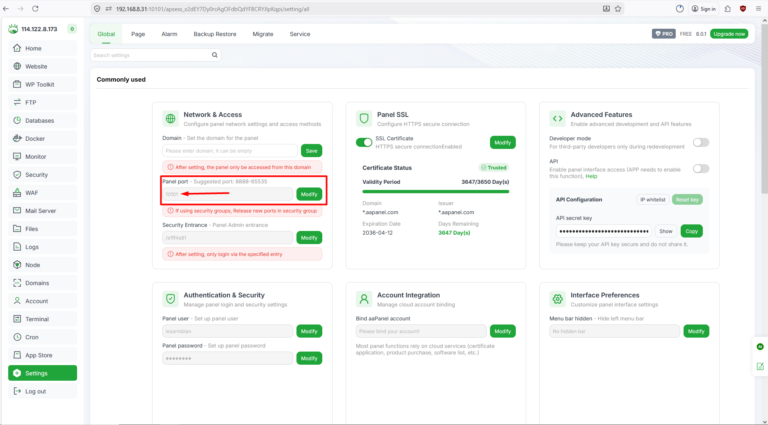Open the Migrate tab
768x425 pixels.
263,33
